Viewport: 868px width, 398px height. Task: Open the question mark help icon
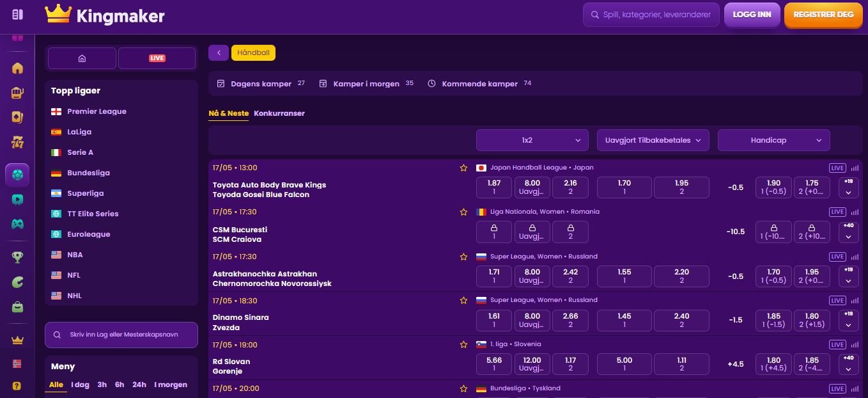coord(17,386)
